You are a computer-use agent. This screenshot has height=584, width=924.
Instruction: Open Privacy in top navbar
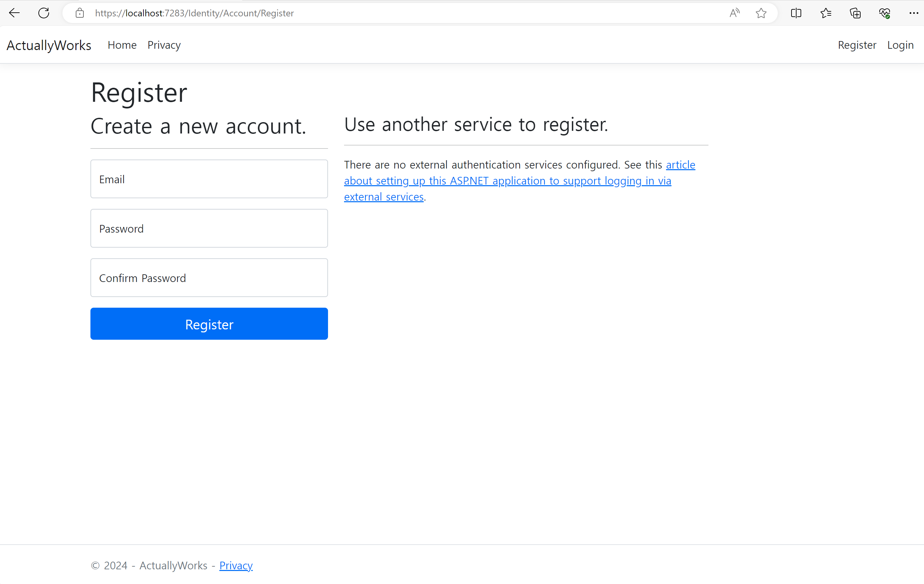(x=164, y=45)
